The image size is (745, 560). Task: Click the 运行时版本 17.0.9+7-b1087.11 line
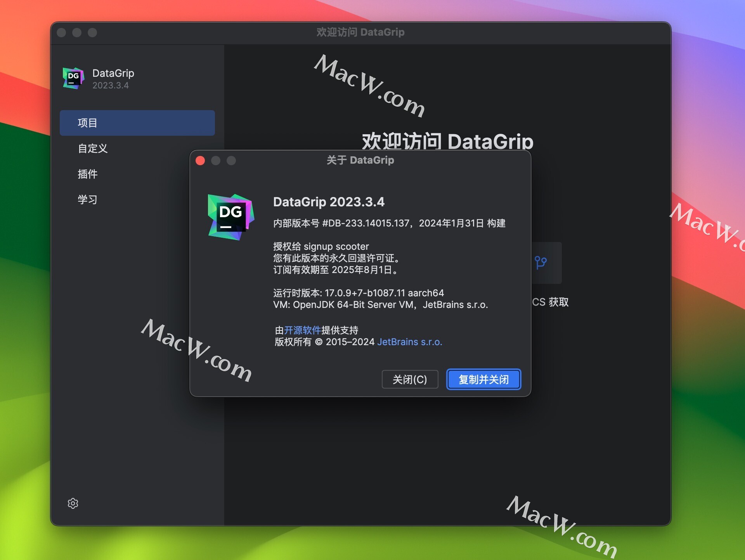click(359, 293)
